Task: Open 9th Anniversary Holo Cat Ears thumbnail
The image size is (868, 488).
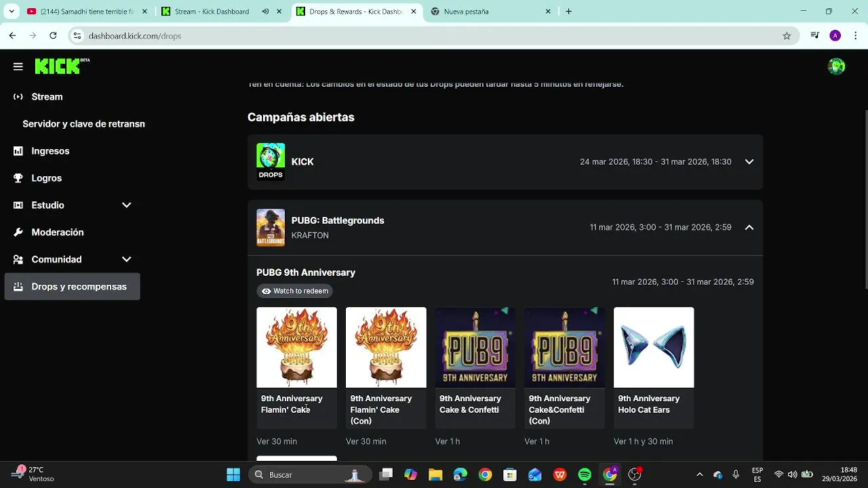Action: (x=654, y=348)
